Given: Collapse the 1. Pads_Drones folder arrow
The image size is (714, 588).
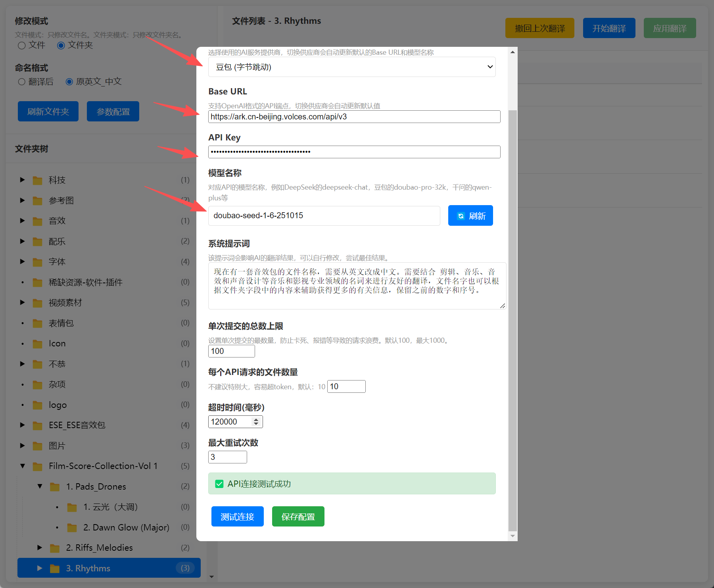Looking at the screenshot, I should click(x=40, y=486).
